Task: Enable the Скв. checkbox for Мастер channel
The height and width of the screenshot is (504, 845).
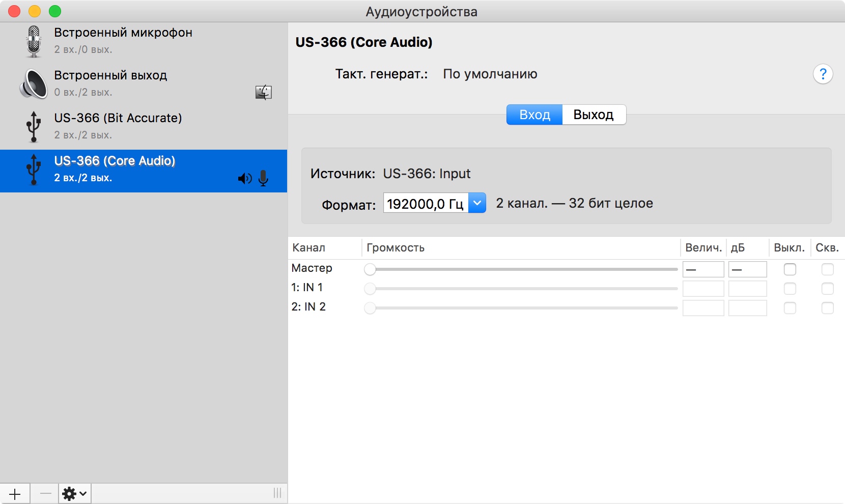Action: coord(827,269)
